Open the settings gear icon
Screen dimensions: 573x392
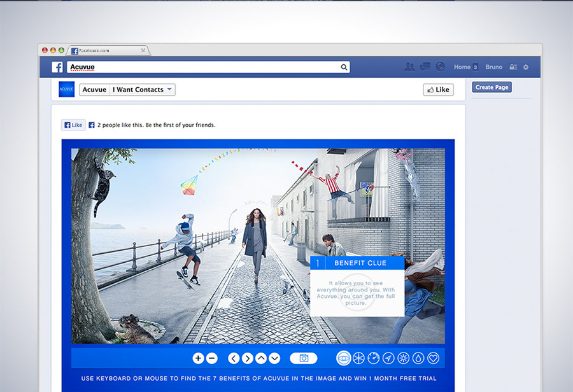coord(526,67)
